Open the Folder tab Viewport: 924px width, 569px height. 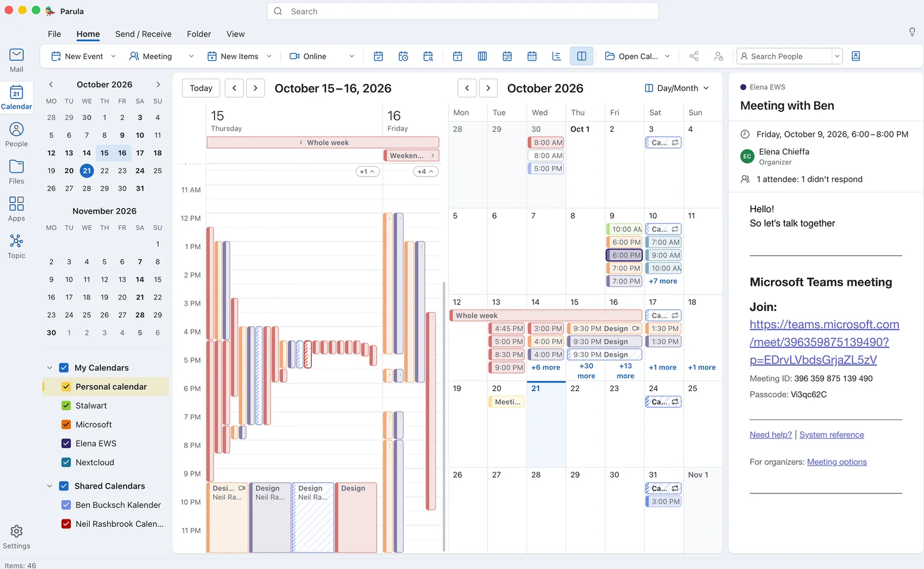click(x=199, y=34)
